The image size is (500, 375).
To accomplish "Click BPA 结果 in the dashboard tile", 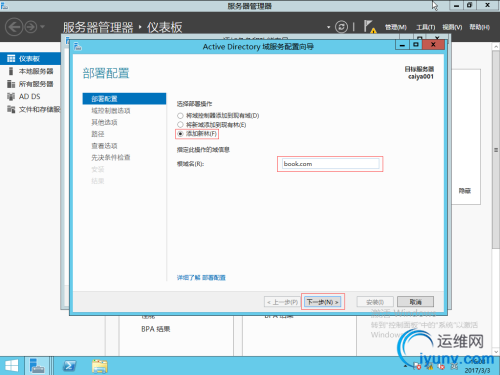I will pyautogui.click(x=156, y=329).
